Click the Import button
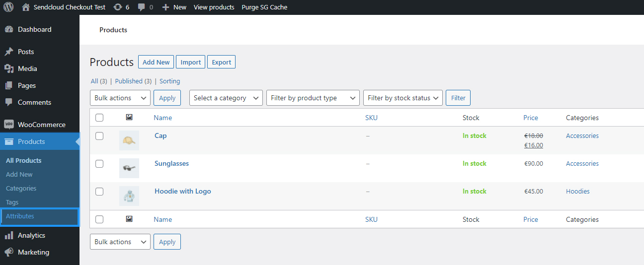 191,62
